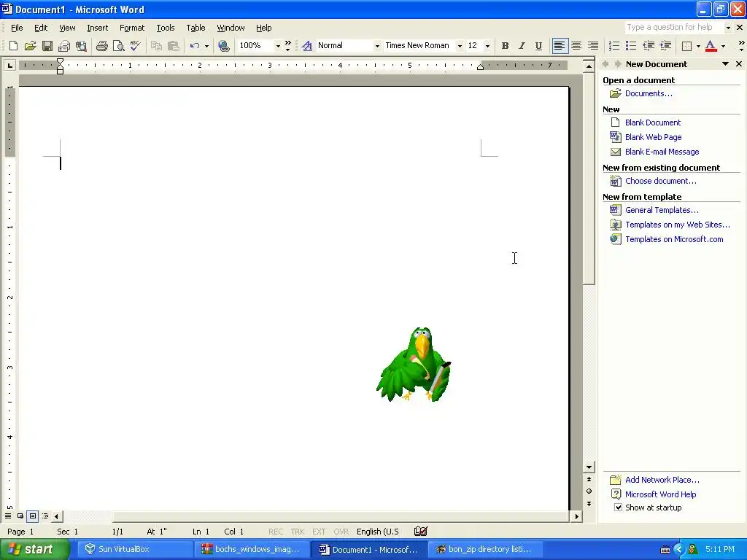
Task: Open the Table menu
Action: tap(196, 28)
